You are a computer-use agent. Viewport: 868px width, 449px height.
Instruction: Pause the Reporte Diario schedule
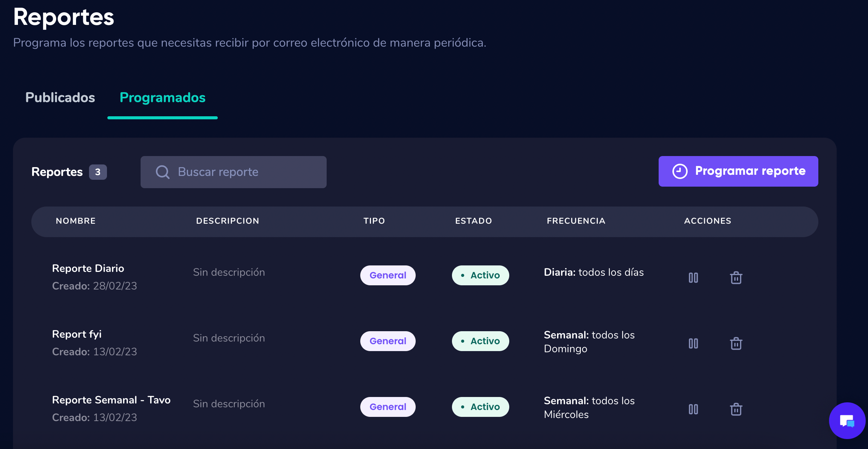pyautogui.click(x=693, y=278)
